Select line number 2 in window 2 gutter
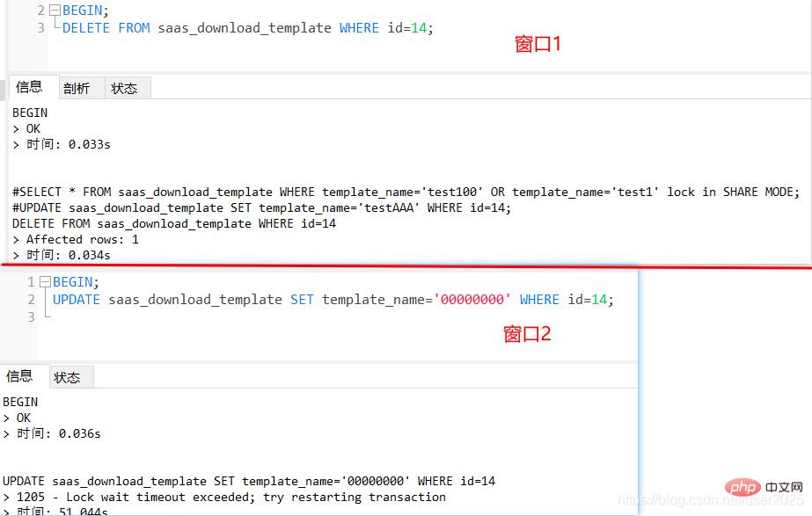Image resolution: width=812 pixels, height=516 pixels. point(31,300)
